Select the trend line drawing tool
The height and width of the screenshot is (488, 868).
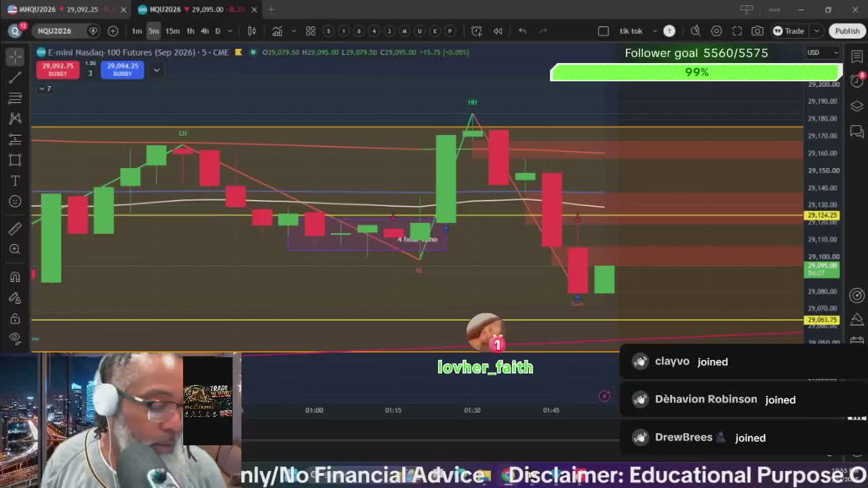(x=15, y=77)
